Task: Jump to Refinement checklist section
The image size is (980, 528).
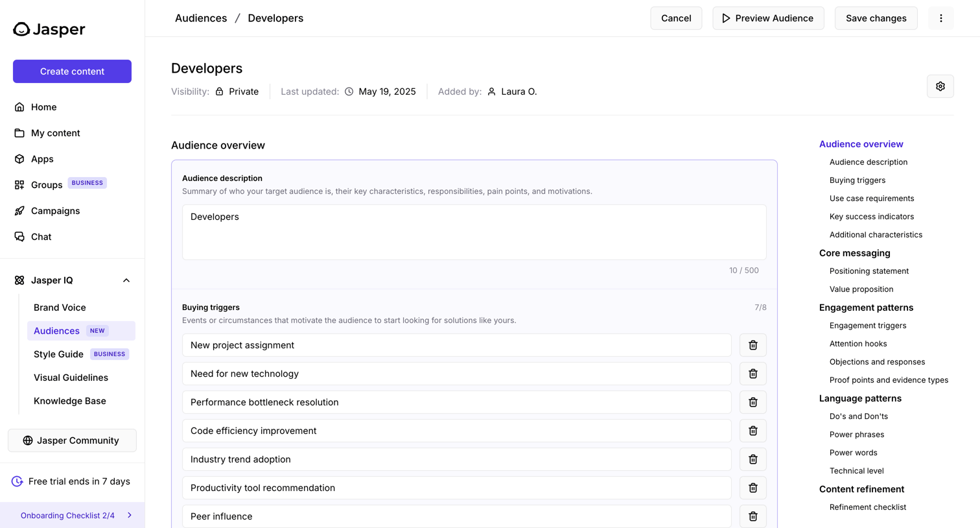Action: coord(868,507)
